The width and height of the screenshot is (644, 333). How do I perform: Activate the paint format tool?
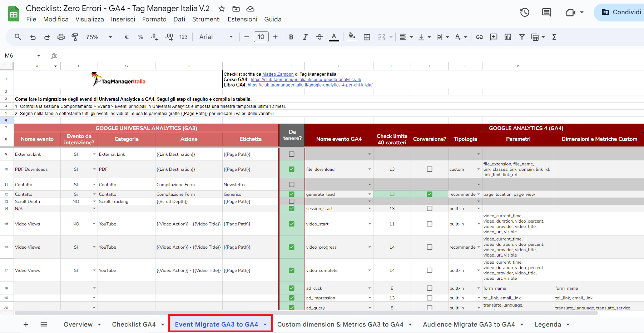(75, 37)
